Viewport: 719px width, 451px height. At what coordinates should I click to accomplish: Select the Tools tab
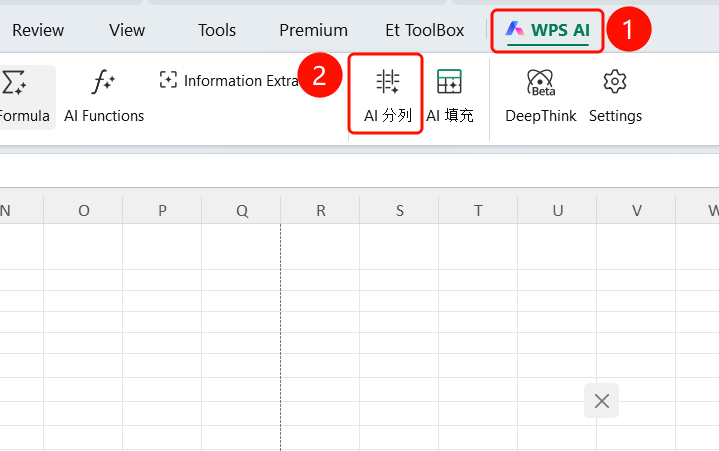pos(217,30)
